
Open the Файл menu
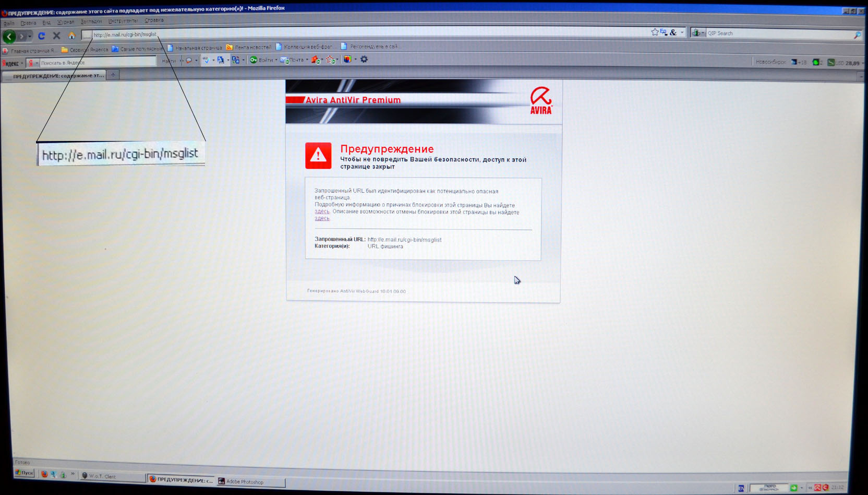9,23
